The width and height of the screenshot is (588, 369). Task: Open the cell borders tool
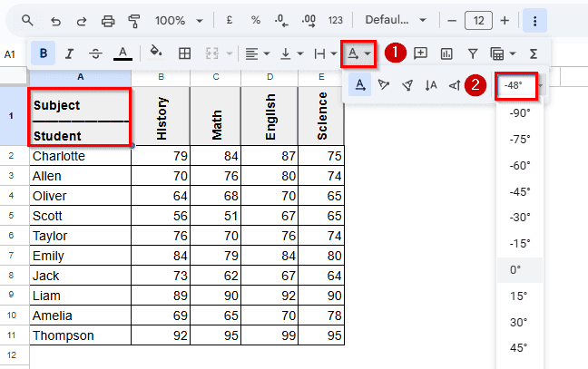pyautogui.click(x=184, y=53)
